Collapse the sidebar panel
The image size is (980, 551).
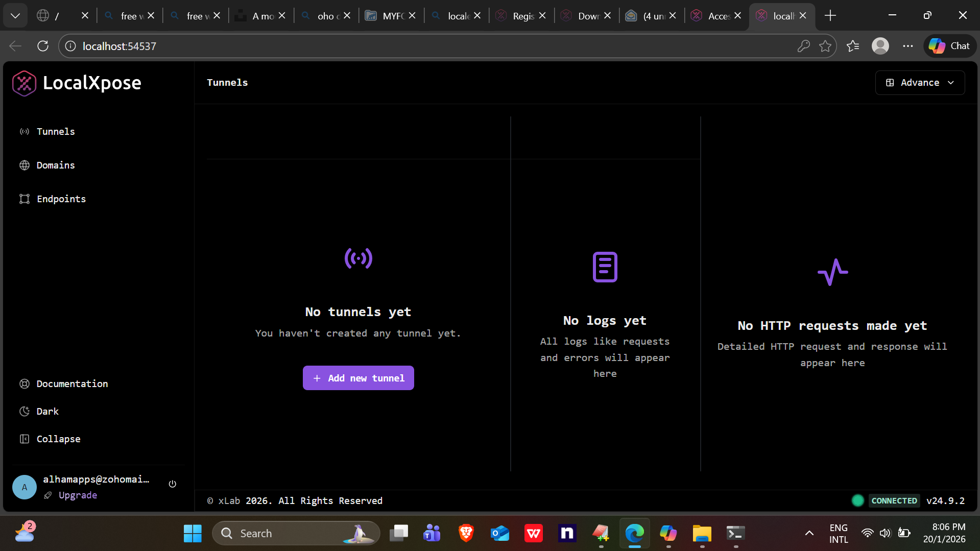(x=58, y=439)
